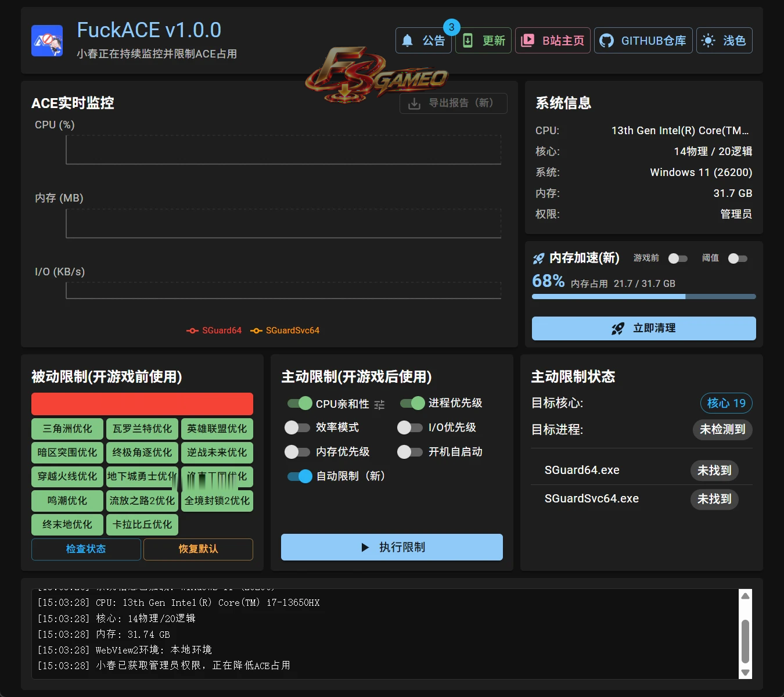Toggle the 游戏前 switch
784x697 pixels.
(x=678, y=258)
